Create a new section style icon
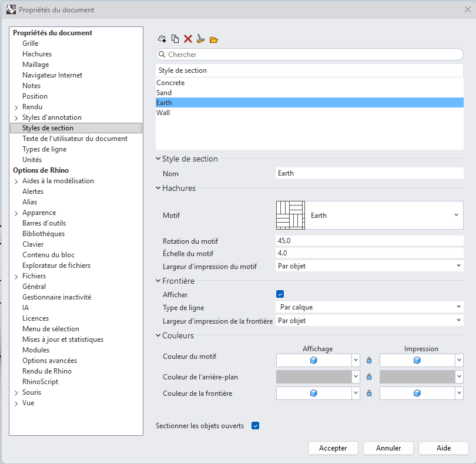 [x=162, y=39]
